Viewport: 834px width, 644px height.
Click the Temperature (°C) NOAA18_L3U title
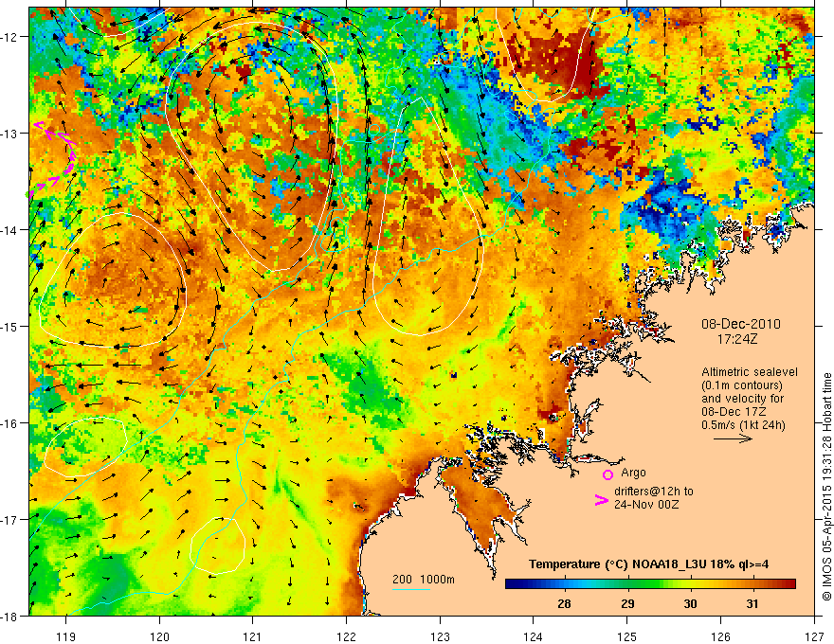coord(648,564)
